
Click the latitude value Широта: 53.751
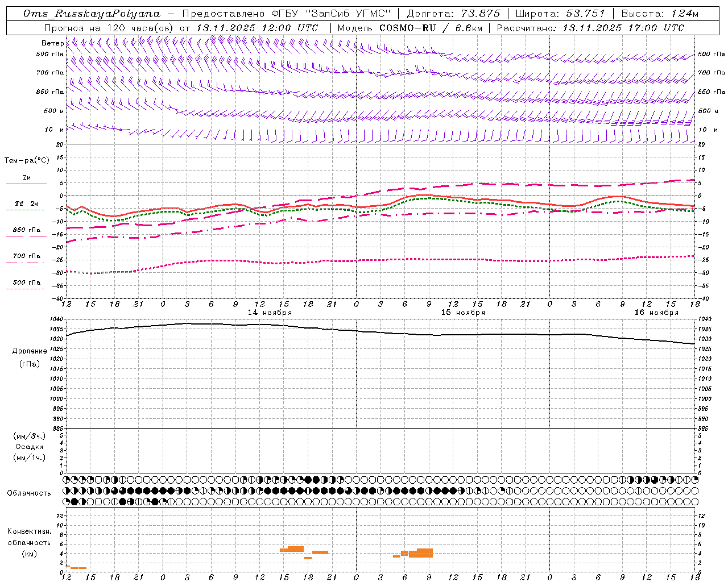pyautogui.click(x=561, y=14)
